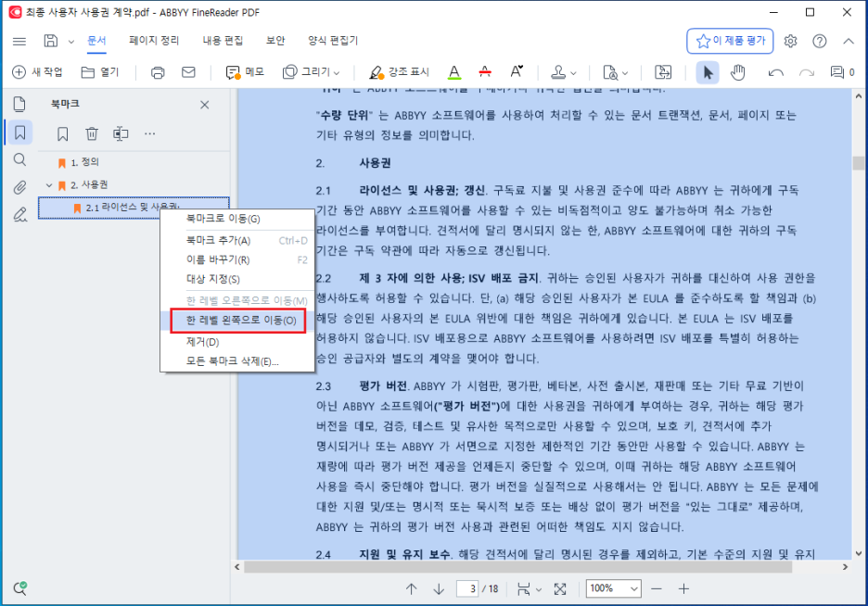Click the Redo arrow
This screenshot has width=868, height=606.
tap(807, 73)
